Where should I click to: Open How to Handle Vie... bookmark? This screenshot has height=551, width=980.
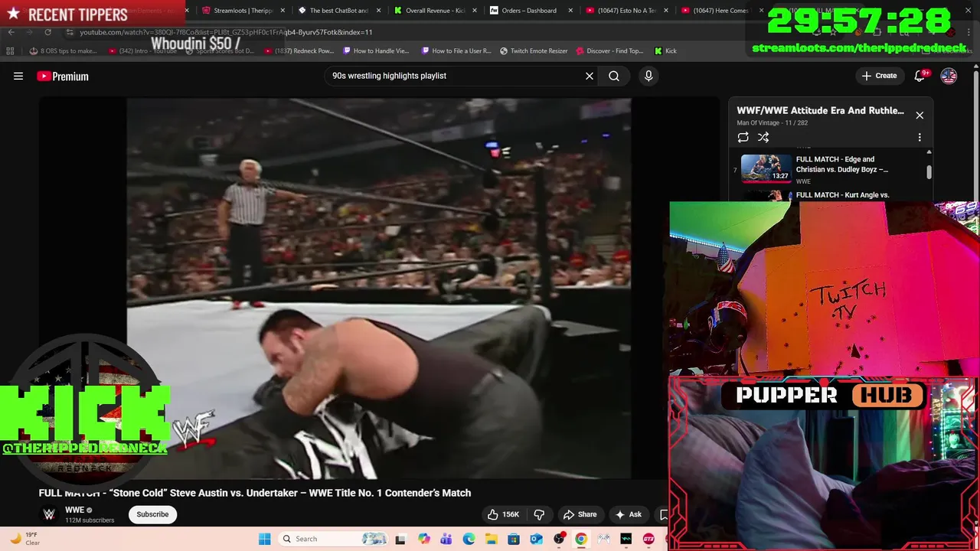(376, 51)
